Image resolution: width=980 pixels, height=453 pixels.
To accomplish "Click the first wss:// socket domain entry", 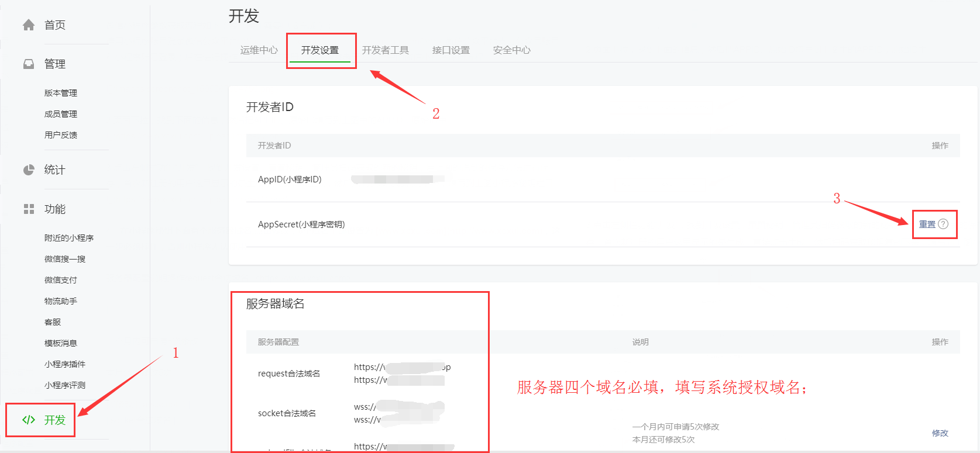I will (399, 407).
